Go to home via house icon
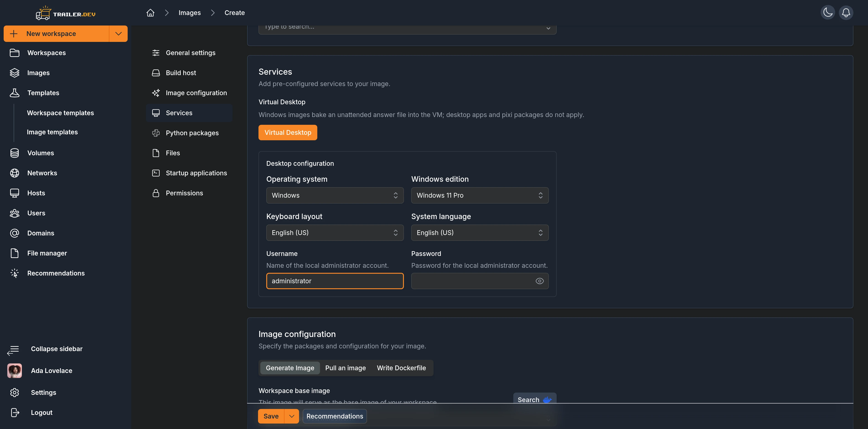Image resolution: width=868 pixels, height=429 pixels. [150, 13]
